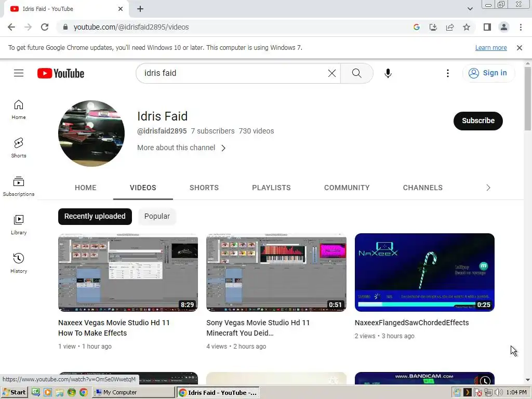The image size is (532, 399).
Task: Close the Idris Faid YouTube tab
Action: (121, 9)
